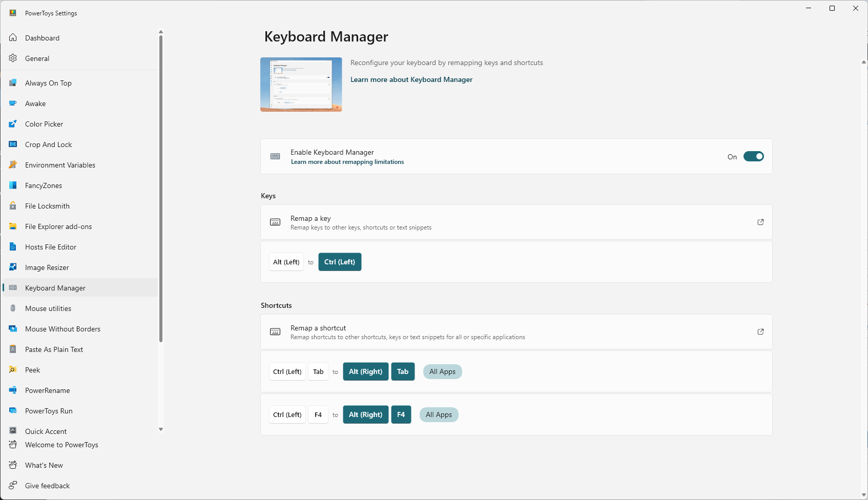Open FancyZones via its sidebar icon
This screenshot has width=868, height=500.
12,185
